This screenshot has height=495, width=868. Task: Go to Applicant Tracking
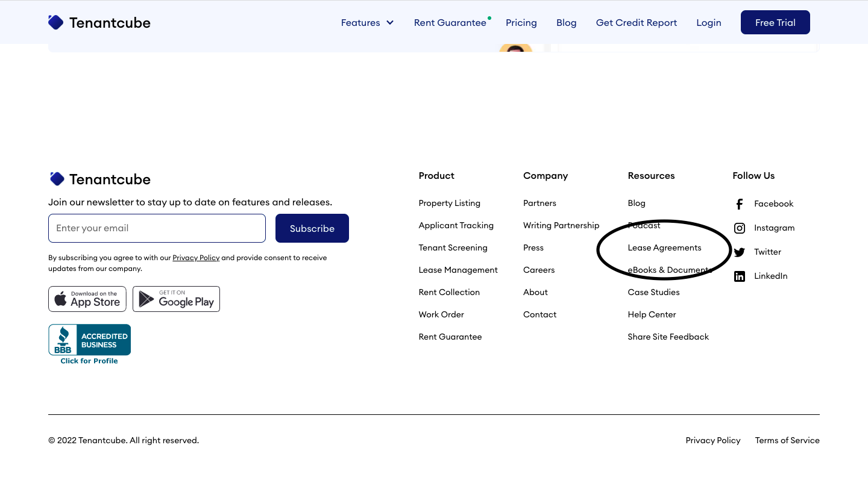click(x=456, y=226)
